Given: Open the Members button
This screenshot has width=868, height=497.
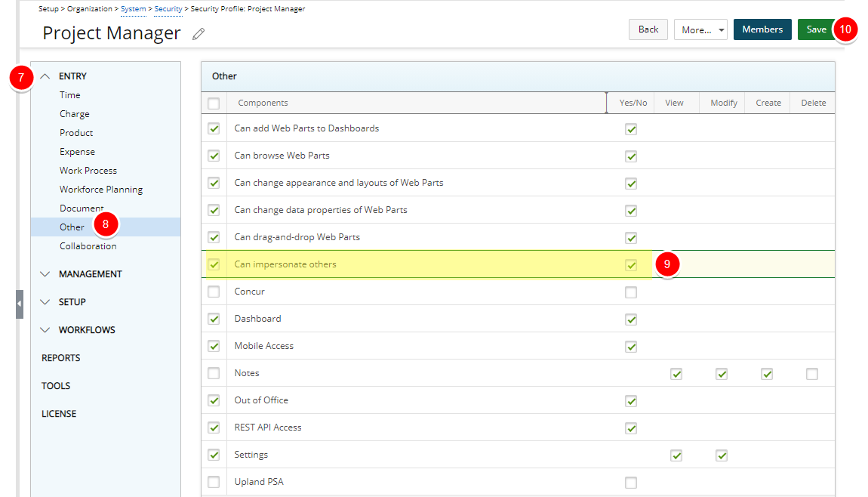Looking at the screenshot, I should click(x=762, y=29).
